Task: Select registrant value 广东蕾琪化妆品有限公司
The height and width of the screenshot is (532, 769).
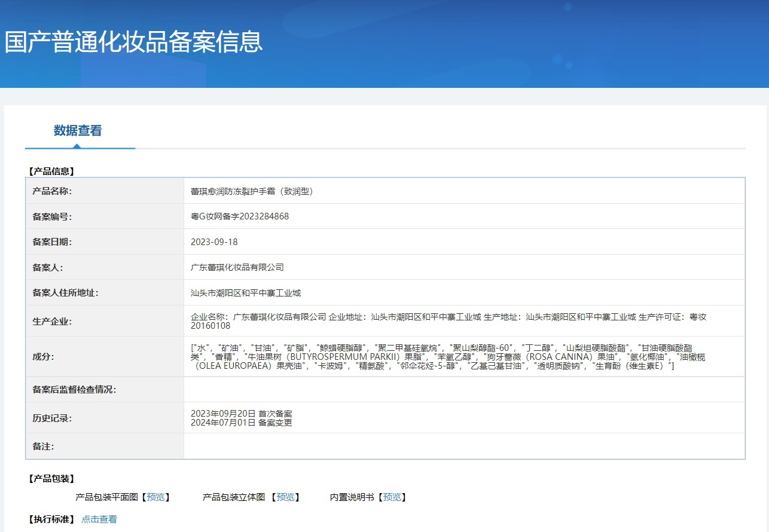Action: pyautogui.click(x=237, y=267)
